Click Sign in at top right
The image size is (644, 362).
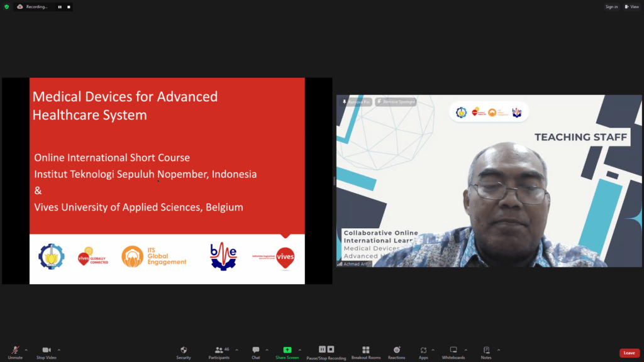click(x=611, y=6)
